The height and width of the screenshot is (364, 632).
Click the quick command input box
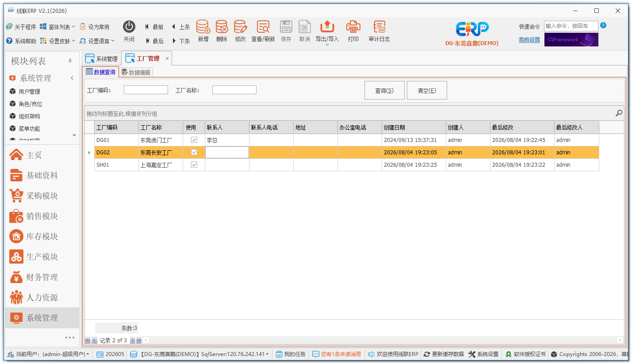[x=571, y=26]
